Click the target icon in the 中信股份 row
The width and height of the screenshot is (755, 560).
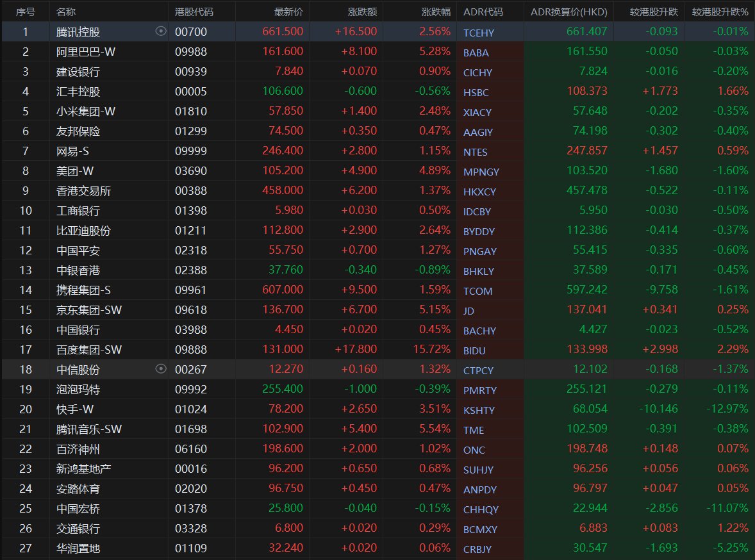161,369
